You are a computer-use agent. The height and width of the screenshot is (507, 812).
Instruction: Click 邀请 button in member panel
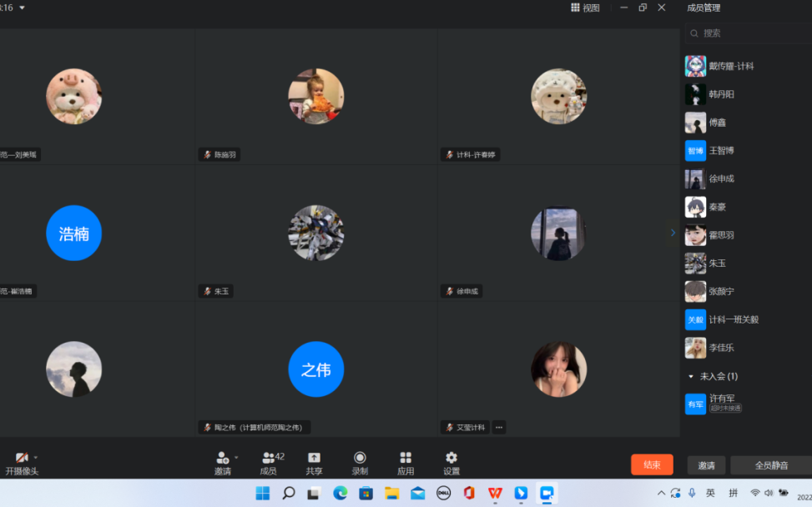pyautogui.click(x=706, y=465)
